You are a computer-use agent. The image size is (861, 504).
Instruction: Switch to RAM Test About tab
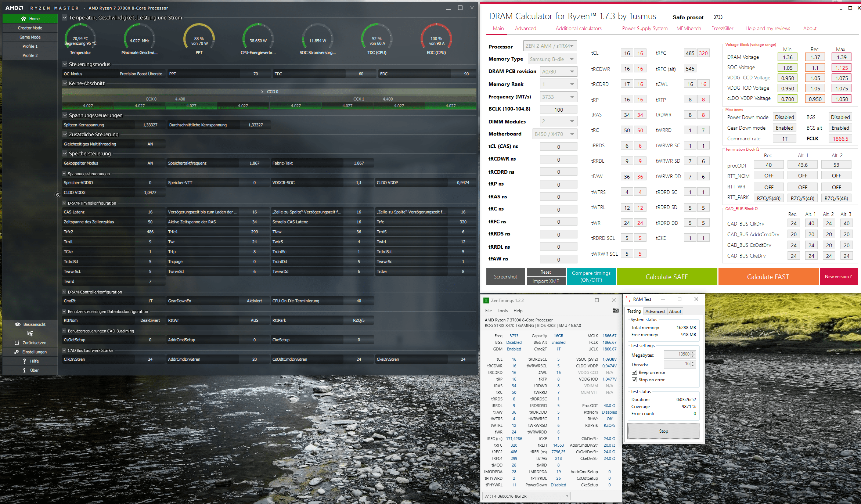pos(675,312)
